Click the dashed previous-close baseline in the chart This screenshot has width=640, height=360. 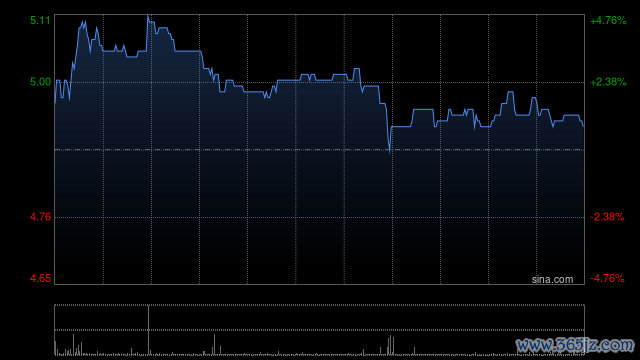click(320, 150)
